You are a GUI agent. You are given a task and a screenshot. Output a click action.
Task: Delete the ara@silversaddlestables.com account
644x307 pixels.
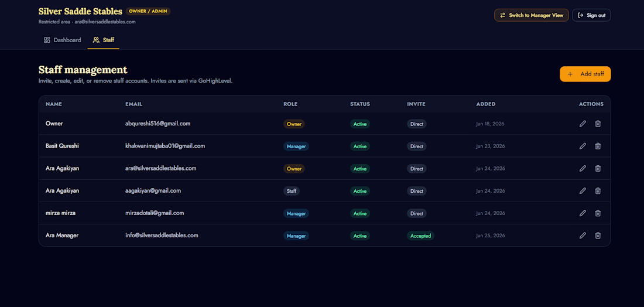click(598, 169)
